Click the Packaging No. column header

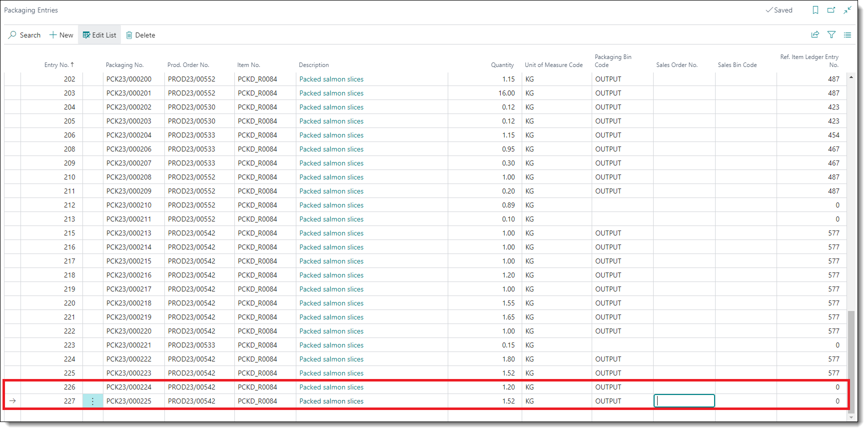pyautogui.click(x=124, y=65)
